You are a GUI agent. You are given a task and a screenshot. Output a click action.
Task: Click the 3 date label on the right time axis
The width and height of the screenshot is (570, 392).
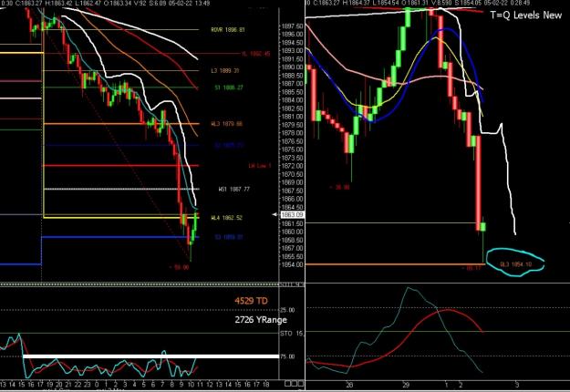pos(516,385)
